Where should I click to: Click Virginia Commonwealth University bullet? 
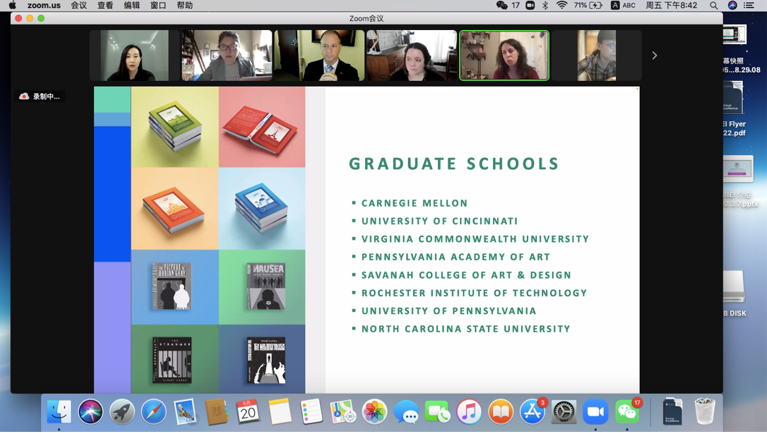[x=475, y=239]
